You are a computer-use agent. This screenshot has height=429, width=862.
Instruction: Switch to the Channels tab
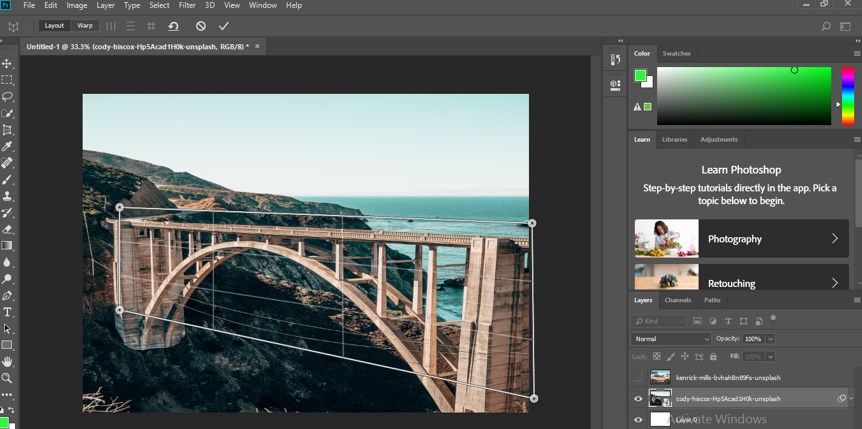(x=678, y=300)
